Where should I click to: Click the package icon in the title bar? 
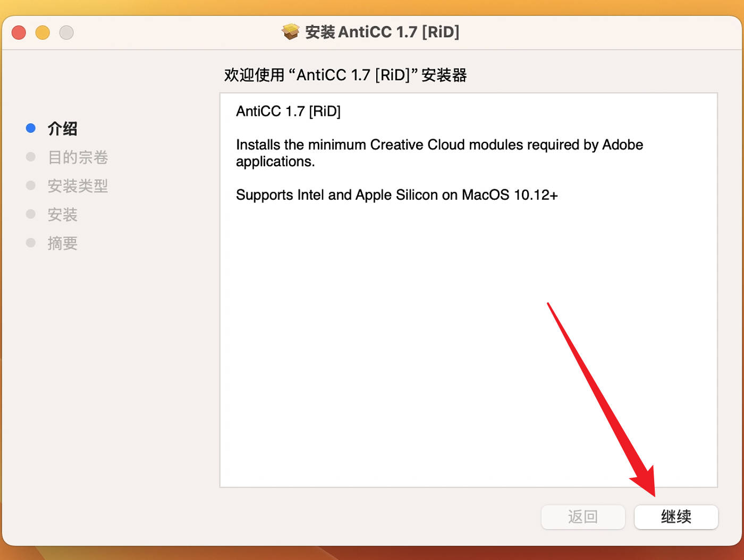tap(291, 32)
